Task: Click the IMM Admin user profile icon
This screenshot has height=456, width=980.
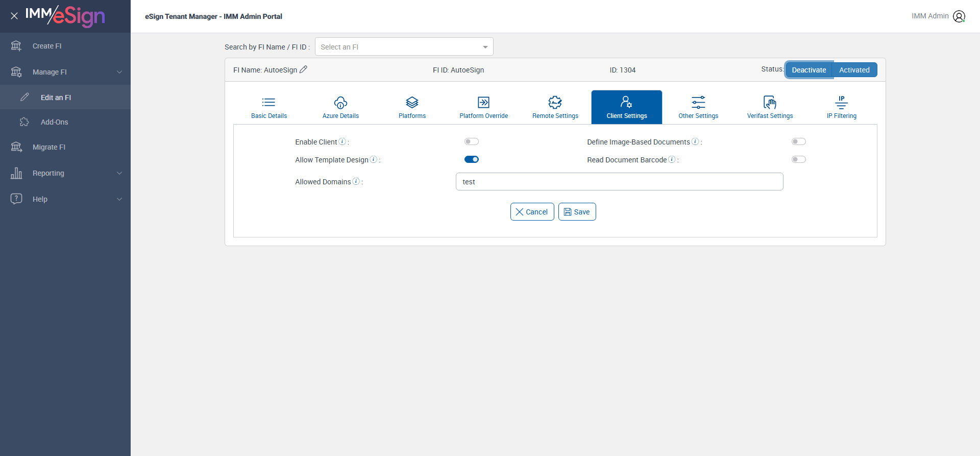Action: coord(959,16)
